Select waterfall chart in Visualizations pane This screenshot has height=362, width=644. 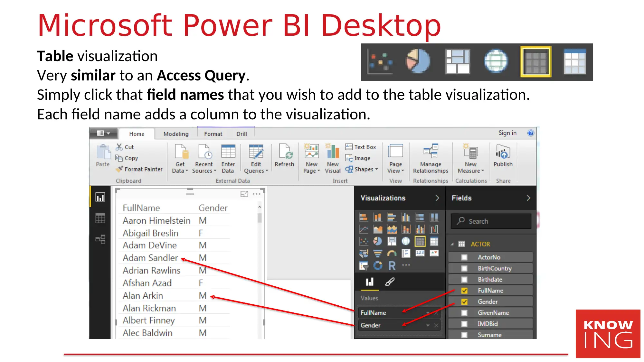tap(434, 229)
